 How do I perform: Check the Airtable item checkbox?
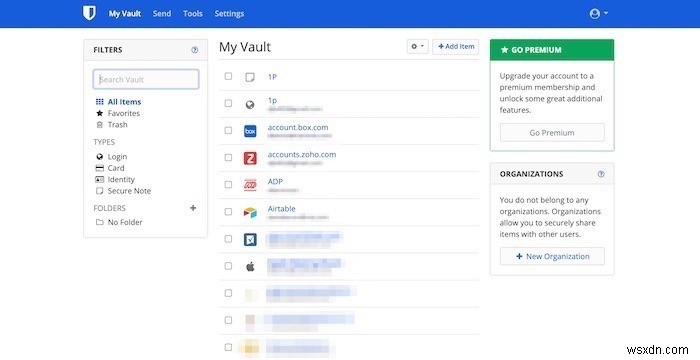pyautogui.click(x=228, y=212)
